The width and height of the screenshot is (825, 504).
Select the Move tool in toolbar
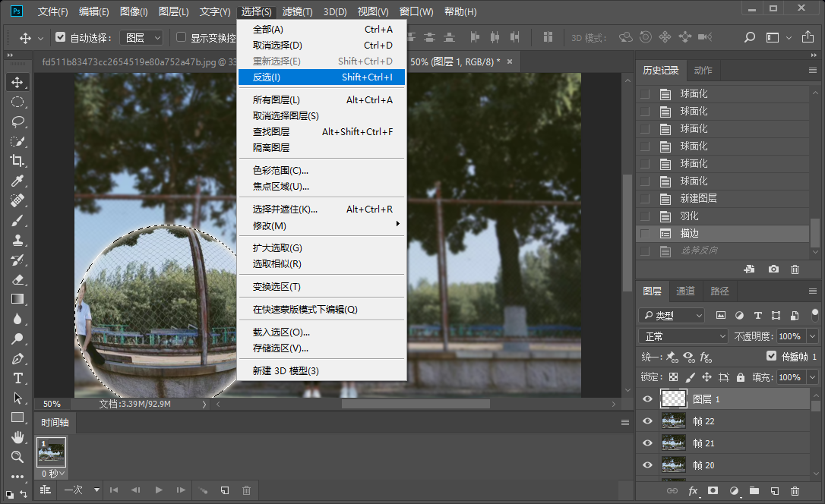(x=17, y=83)
